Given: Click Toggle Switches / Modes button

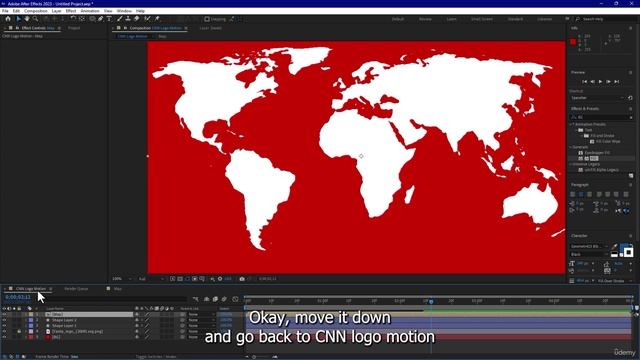Looking at the screenshot, I should (156, 357).
